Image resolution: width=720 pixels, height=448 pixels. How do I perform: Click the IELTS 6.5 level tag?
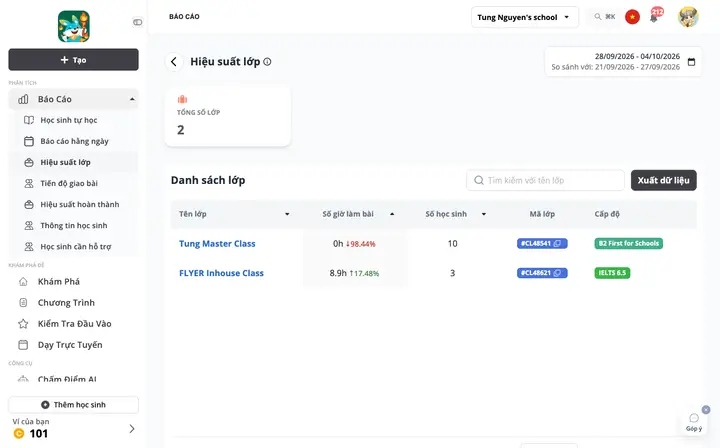[612, 273]
